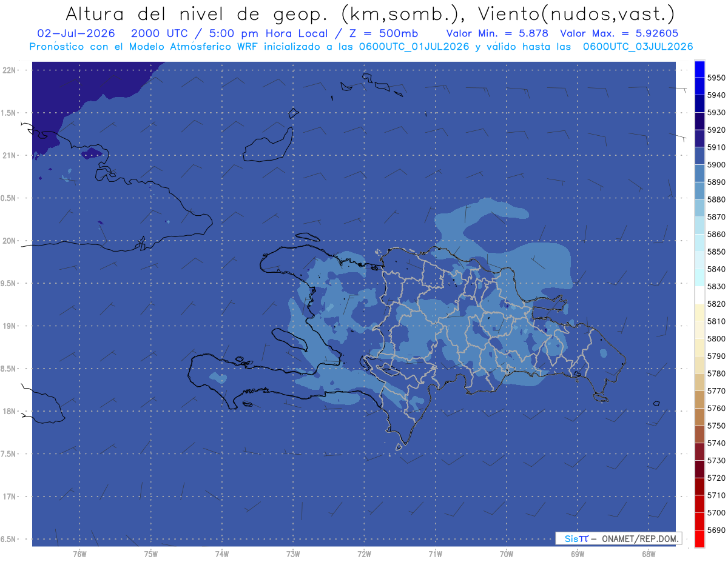728x562 pixels.
Task: Click the '74W' longitude label
Action: [x=222, y=554]
